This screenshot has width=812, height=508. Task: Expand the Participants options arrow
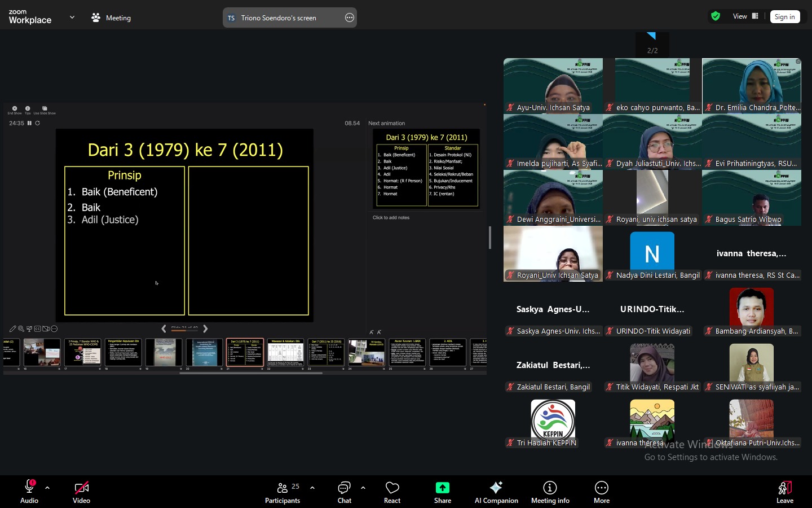pos(312,488)
